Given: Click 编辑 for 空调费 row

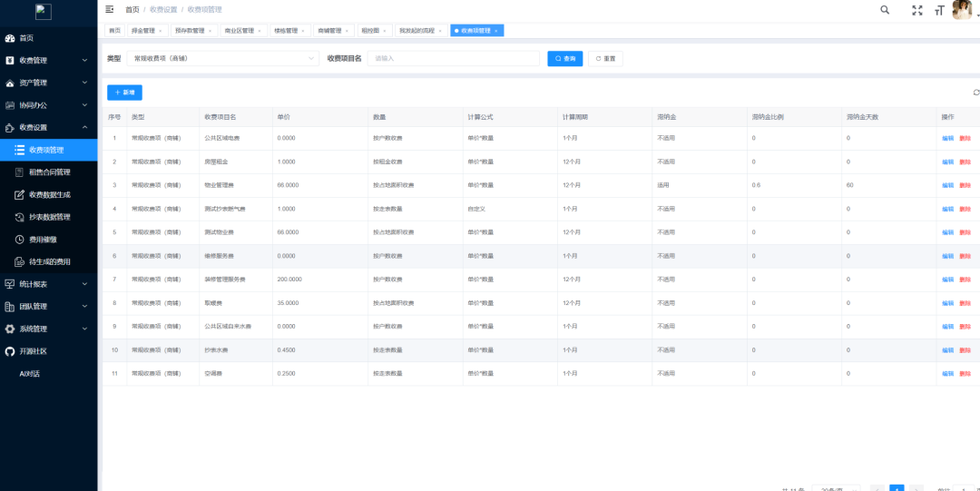Looking at the screenshot, I should (x=947, y=374).
